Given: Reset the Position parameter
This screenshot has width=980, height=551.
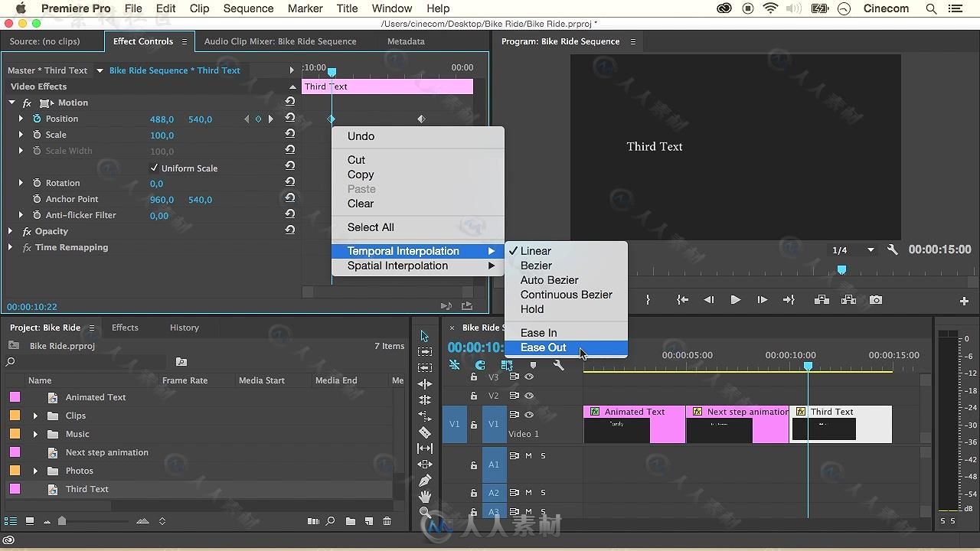Looking at the screenshot, I should tap(290, 119).
